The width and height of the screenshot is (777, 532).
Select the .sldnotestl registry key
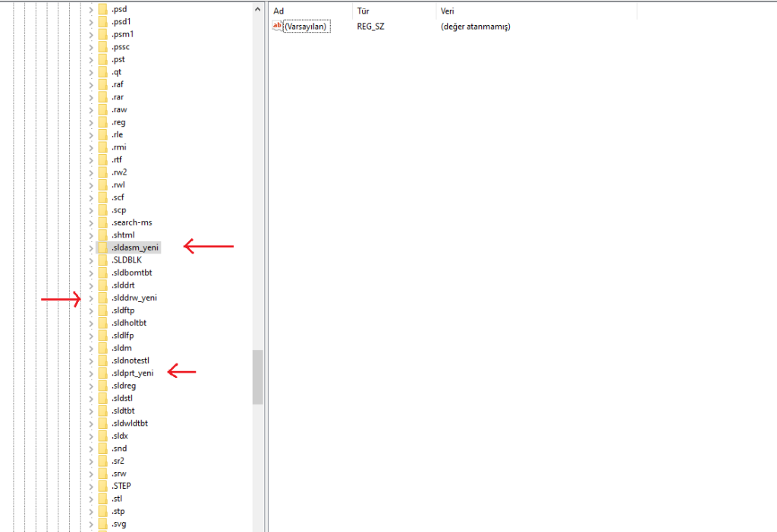coord(131,360)
